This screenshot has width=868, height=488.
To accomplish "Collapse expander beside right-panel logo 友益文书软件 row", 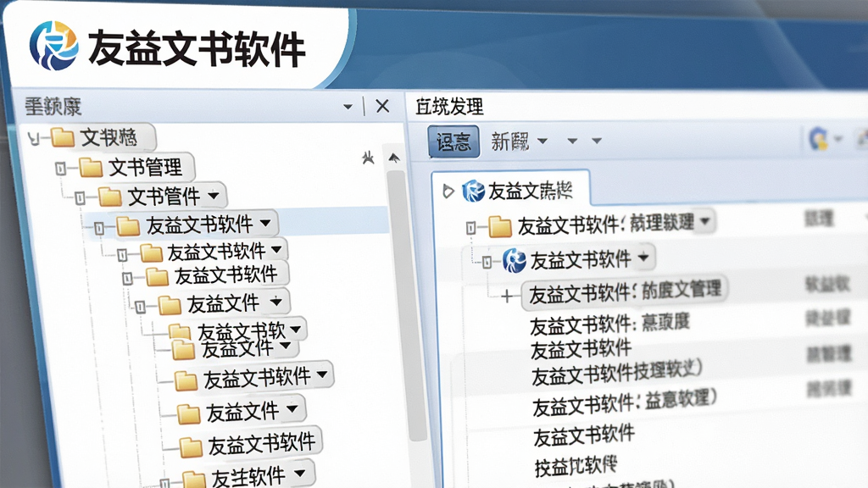I will coord(487,263).
